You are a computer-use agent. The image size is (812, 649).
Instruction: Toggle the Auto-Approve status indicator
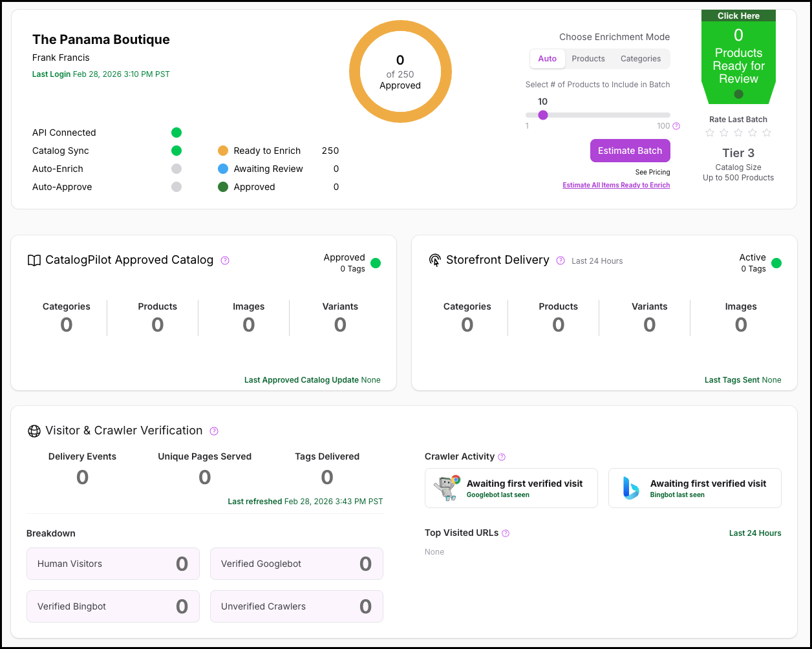tap(176, 187)
